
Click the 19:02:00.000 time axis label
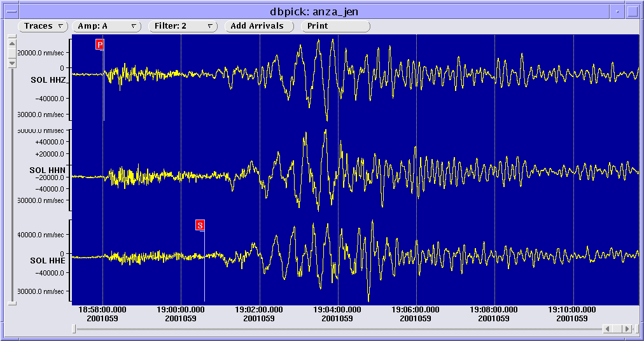259,310
